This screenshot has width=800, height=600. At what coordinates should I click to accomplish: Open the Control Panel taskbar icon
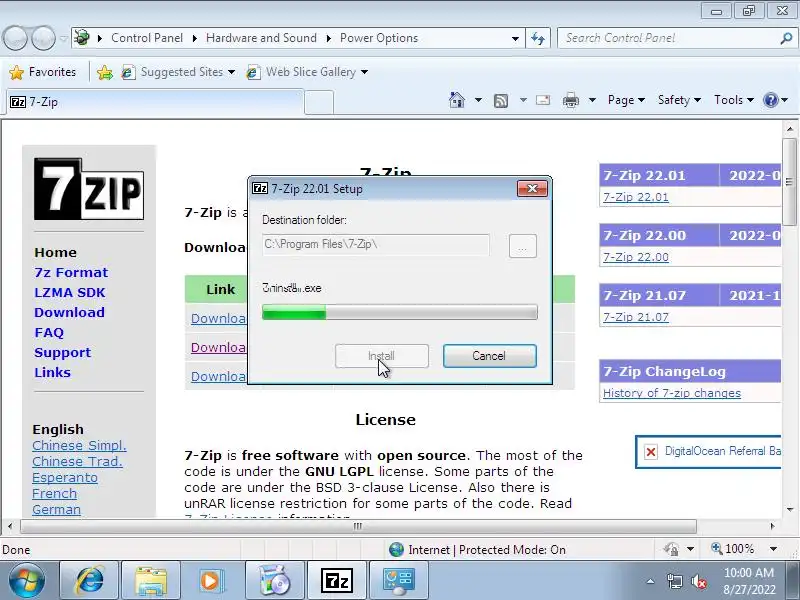pos(398,581)
